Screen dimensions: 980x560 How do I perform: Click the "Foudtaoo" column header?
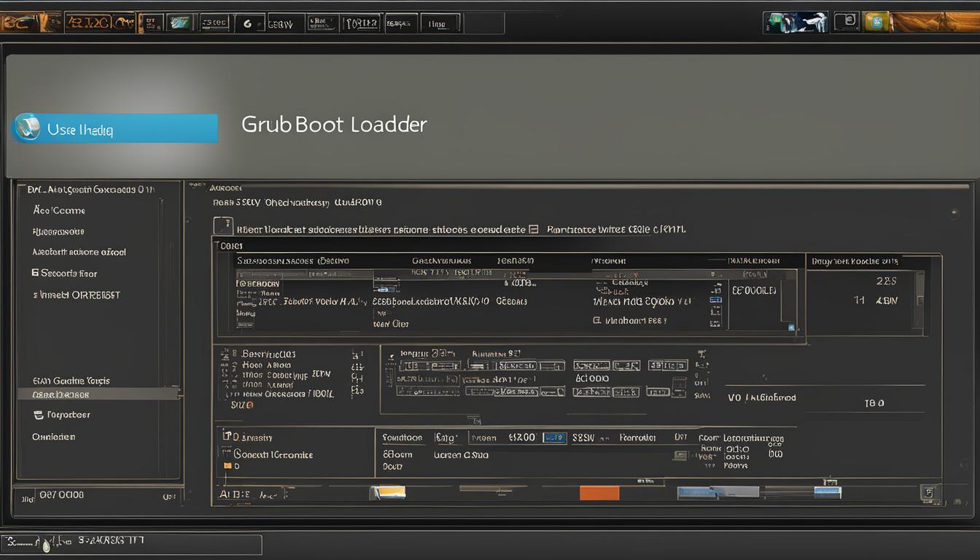coord(402,438)
